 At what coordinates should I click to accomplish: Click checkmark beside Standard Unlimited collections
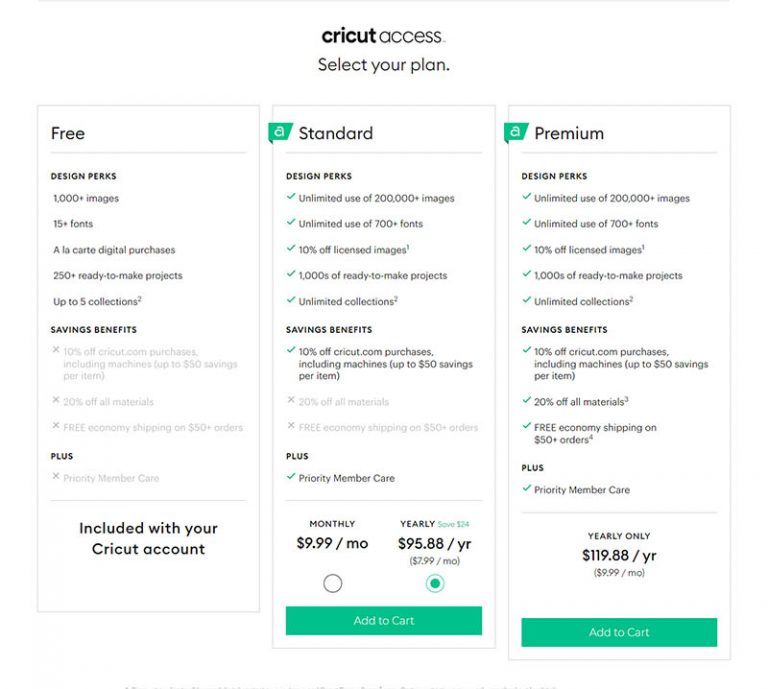290,300
